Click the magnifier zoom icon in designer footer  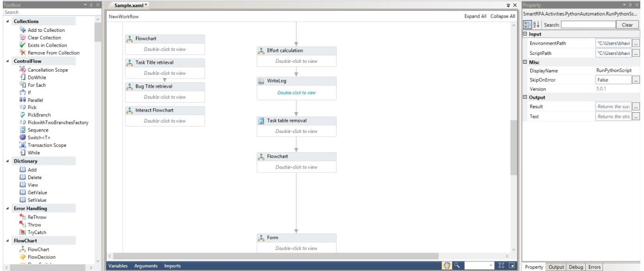click(456, 265)
